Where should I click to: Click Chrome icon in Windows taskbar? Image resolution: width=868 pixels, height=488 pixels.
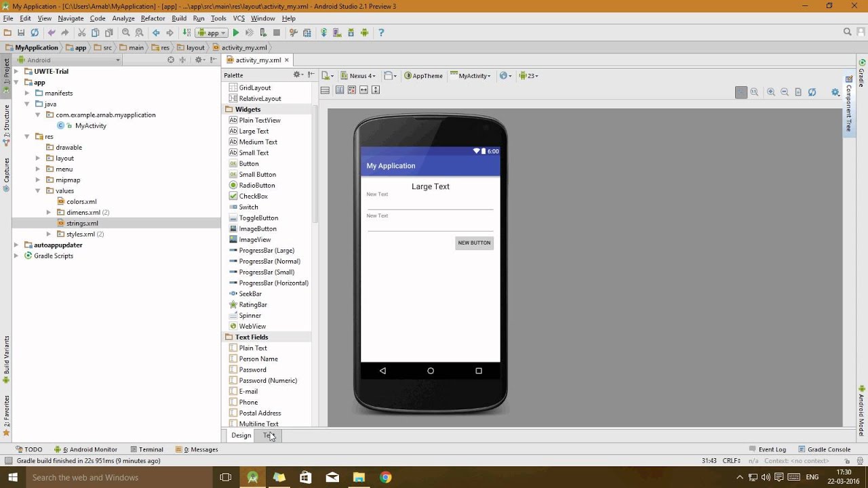(x=385, y=477)
